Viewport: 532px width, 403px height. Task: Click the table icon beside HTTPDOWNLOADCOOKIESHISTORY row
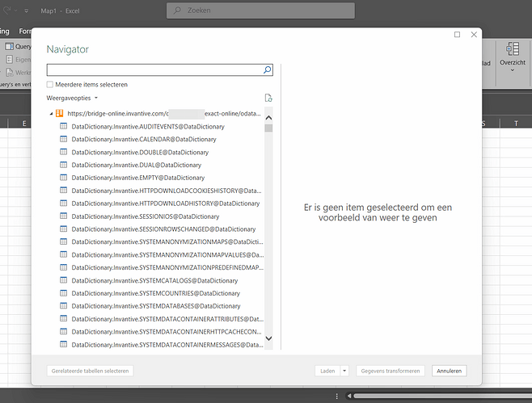pos(63,190)
